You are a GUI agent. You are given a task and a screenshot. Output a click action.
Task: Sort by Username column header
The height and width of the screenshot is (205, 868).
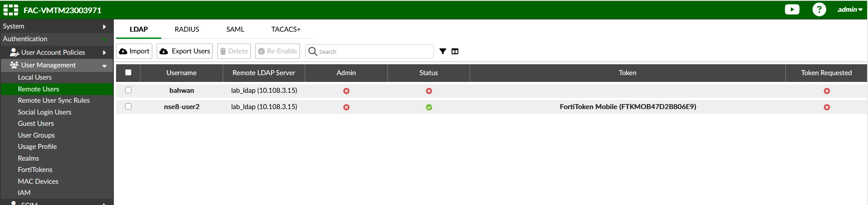pos(182,73)
